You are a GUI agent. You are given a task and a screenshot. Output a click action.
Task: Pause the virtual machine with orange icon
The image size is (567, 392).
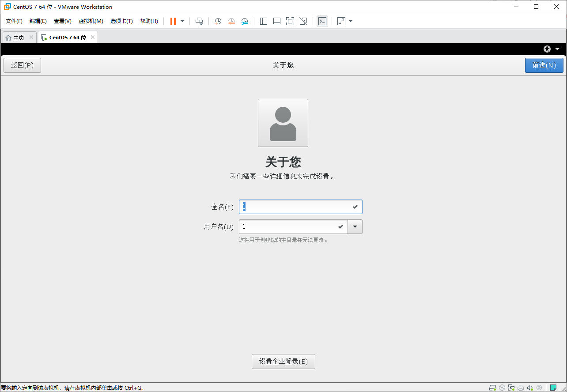[x=173, y=21]
